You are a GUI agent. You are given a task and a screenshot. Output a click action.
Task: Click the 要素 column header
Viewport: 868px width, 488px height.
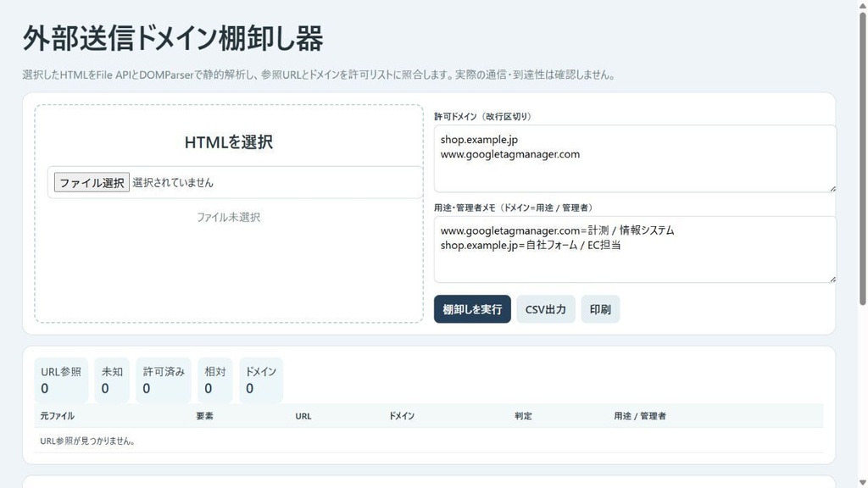point(205,416)
